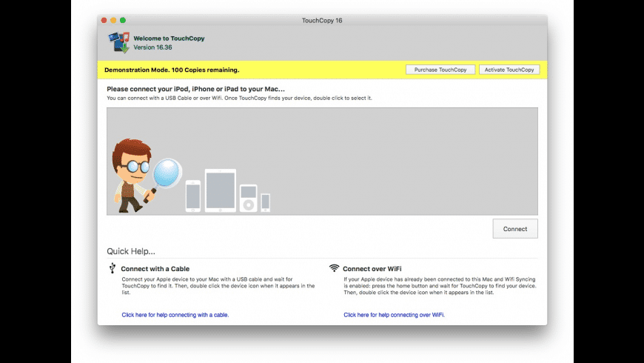
Task: Click the 'Please connect your iPod, iPhone or iPad' heading
Action: (x=195, y=89)
